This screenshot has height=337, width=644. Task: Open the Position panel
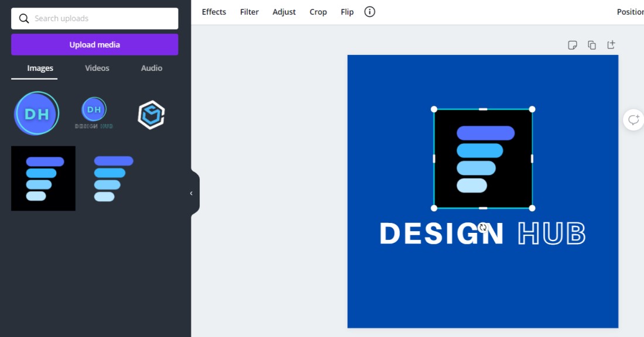pyautogui.click(x=631, y=12)
